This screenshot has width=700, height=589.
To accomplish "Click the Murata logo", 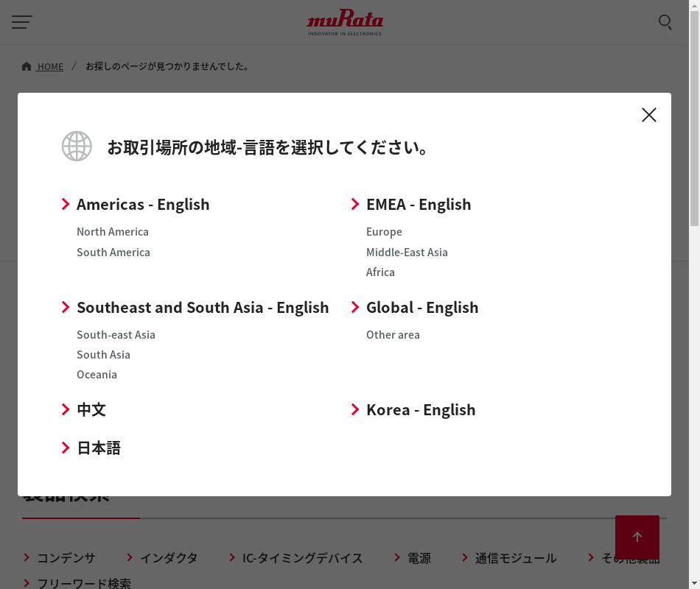I will click(x=345, y=23).
